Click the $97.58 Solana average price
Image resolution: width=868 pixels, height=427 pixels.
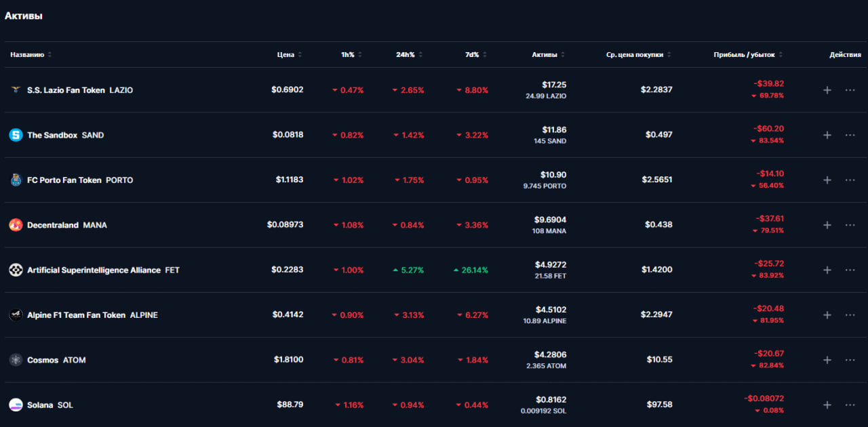(659, 405)
